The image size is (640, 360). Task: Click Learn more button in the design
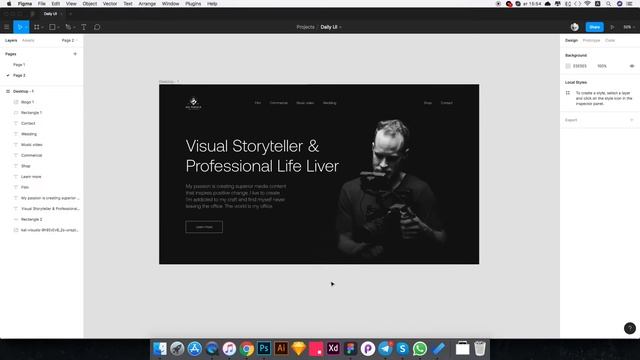(204, 227)
